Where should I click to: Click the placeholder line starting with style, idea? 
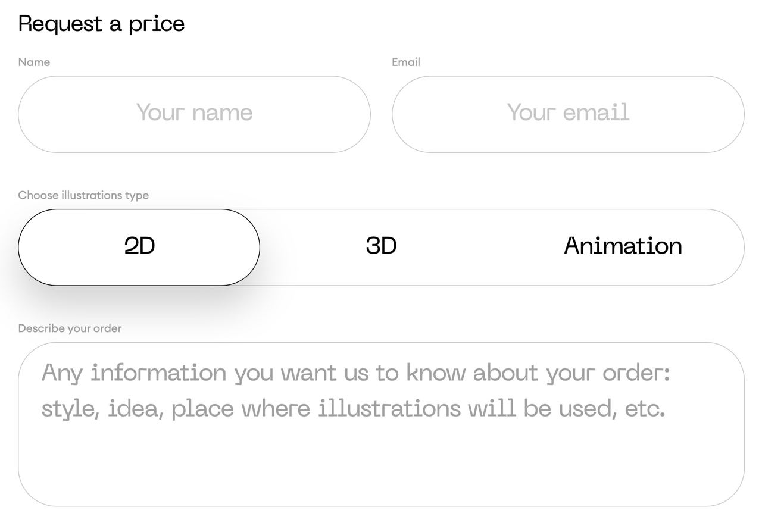coord(353,409)
